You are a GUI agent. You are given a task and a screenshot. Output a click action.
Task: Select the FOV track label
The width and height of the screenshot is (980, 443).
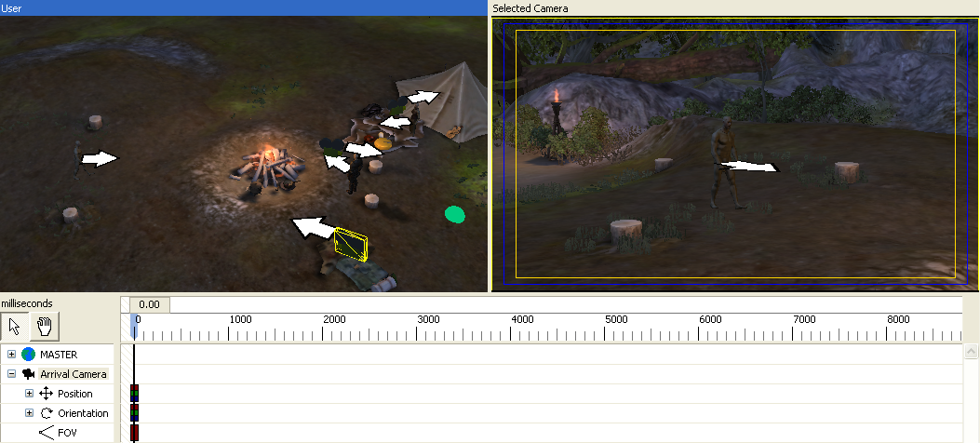click(69, 433)
